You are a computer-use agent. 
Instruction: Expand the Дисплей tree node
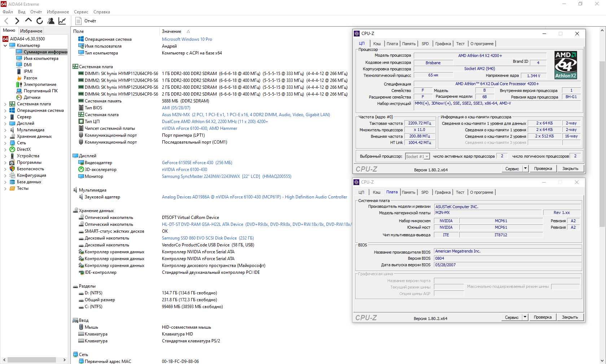5,123
